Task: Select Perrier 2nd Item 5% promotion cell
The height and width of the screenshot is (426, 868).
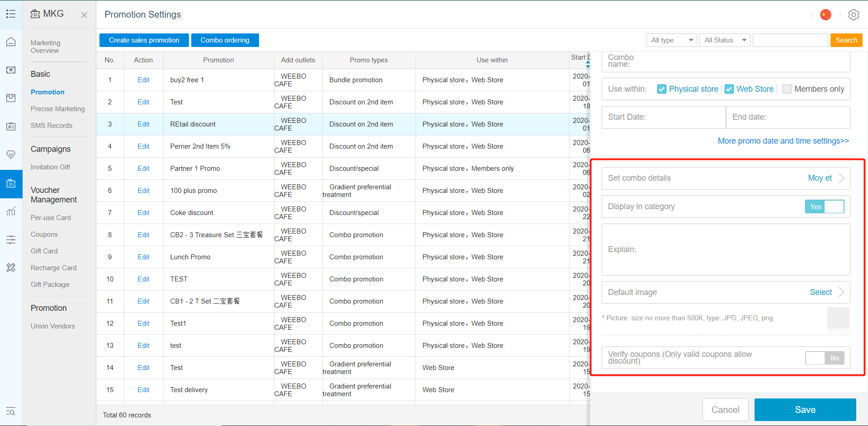Action: point(218,146)
